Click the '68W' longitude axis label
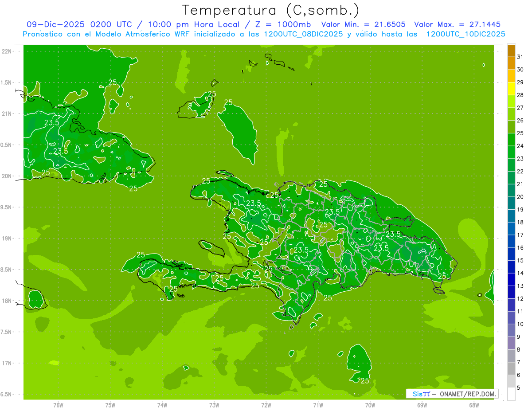The image size is (532, 411). [x=474, y=405]
